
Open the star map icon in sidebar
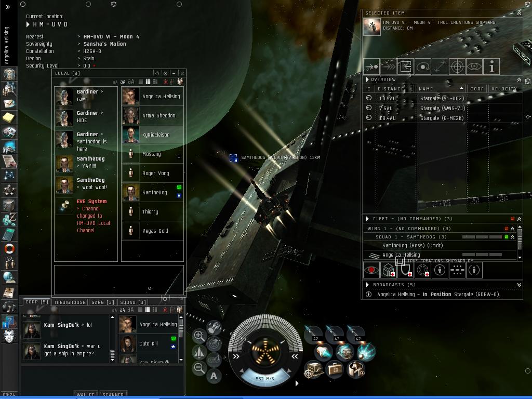(9, 176)
